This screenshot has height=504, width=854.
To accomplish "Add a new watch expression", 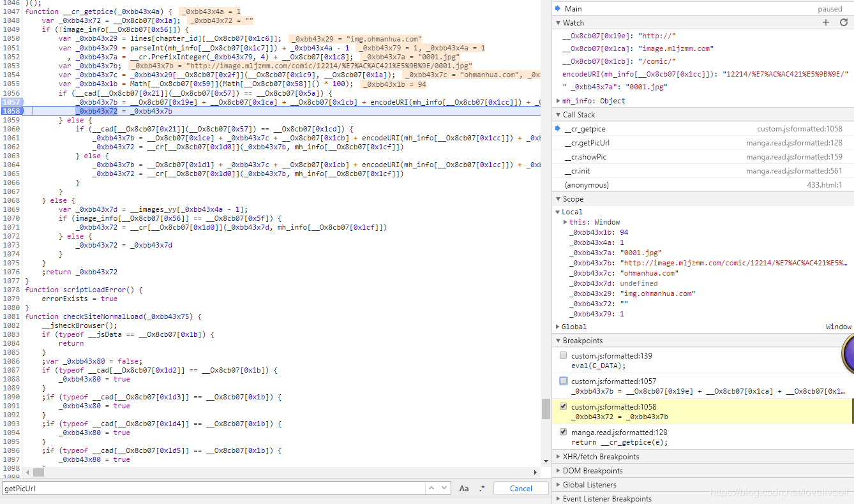I will pos(826,22).
